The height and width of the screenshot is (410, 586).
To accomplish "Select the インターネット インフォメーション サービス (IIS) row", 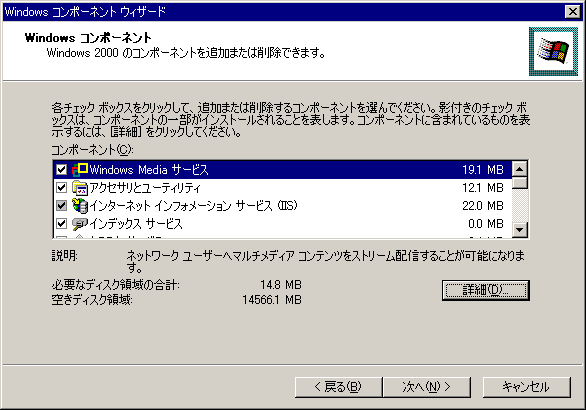I will pyautogui.click(x=283, y=206).
